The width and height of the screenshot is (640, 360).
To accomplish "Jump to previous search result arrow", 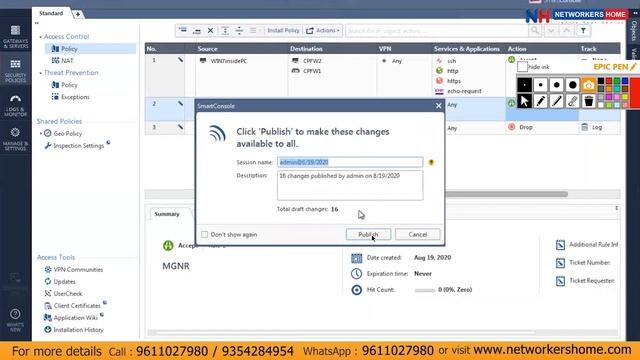I will [567, 31].
